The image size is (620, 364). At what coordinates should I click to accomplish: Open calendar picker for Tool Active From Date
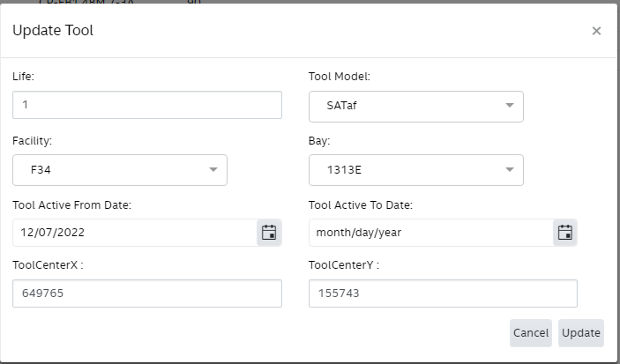[269, 233]
